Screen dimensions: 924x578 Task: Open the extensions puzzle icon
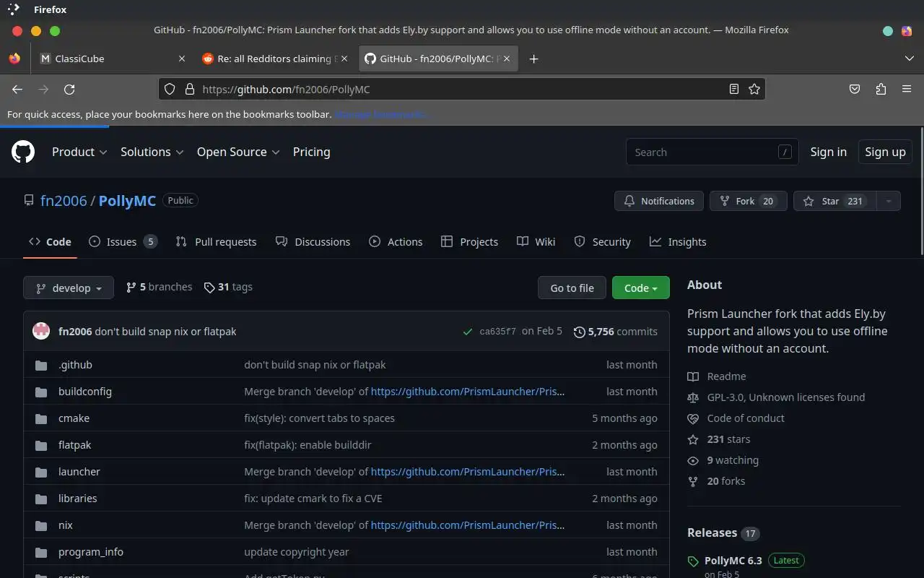click(x=881, y=89)
